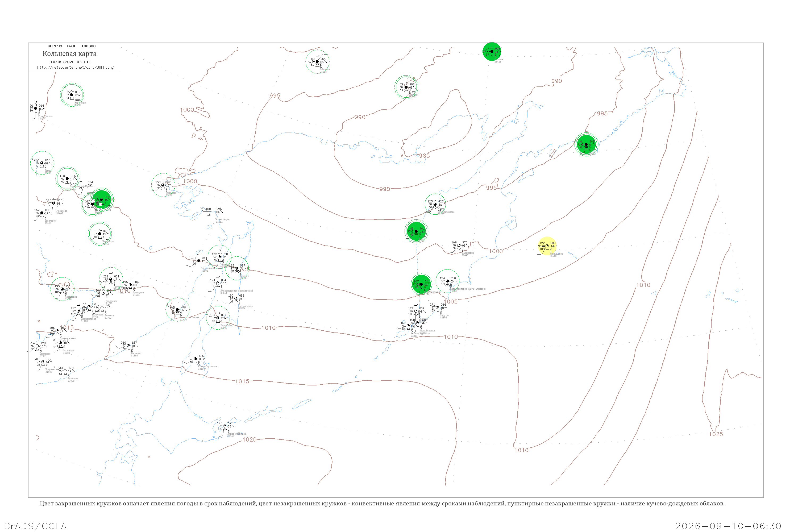Click the Petropavlovsk-Kamchatsky Yelizovo station symbol
Viewport: 798px width, 532px height.
click(x=447, y=281)
